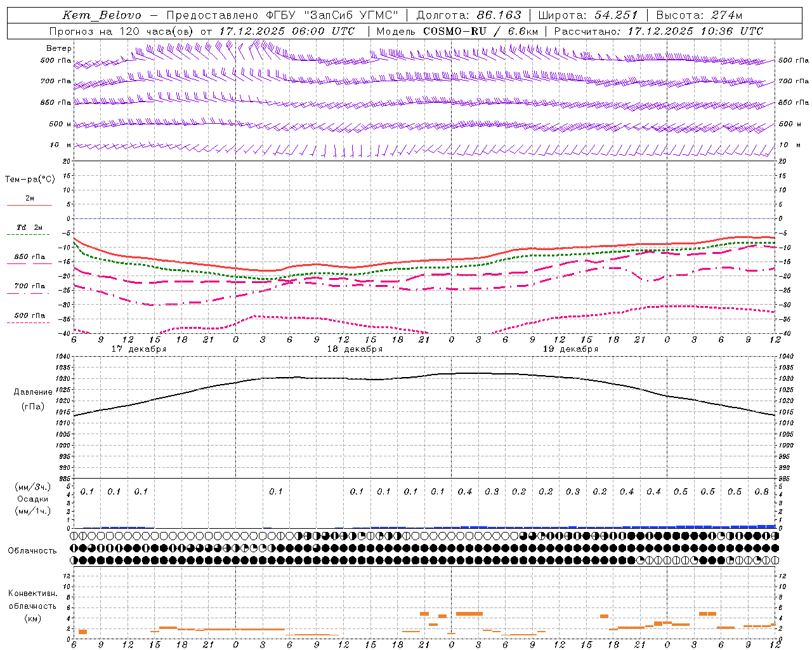Viewport: 812px width, 650px height.
Task: Click the "(мм/3ч.)" precipitation unit label
Action: tap(33, 487)
